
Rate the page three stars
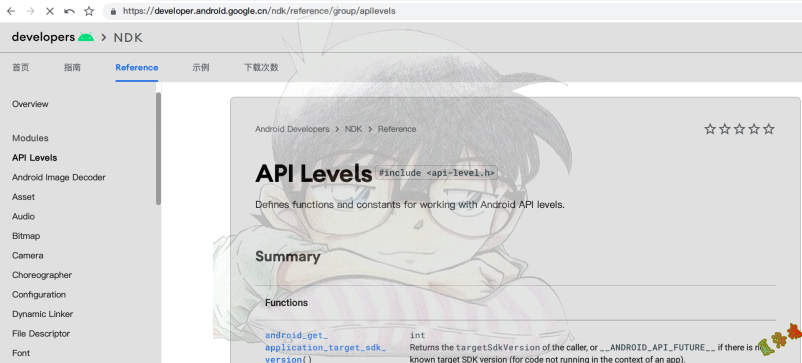click(739, 129)
